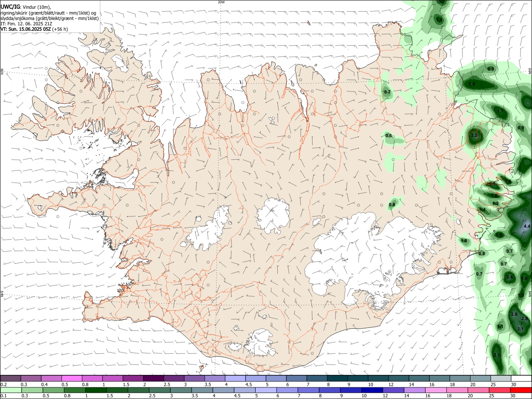Click the 1.5 precipitation value in the northeast
This screenshot has width=532, height=399.
pos(472,84)
